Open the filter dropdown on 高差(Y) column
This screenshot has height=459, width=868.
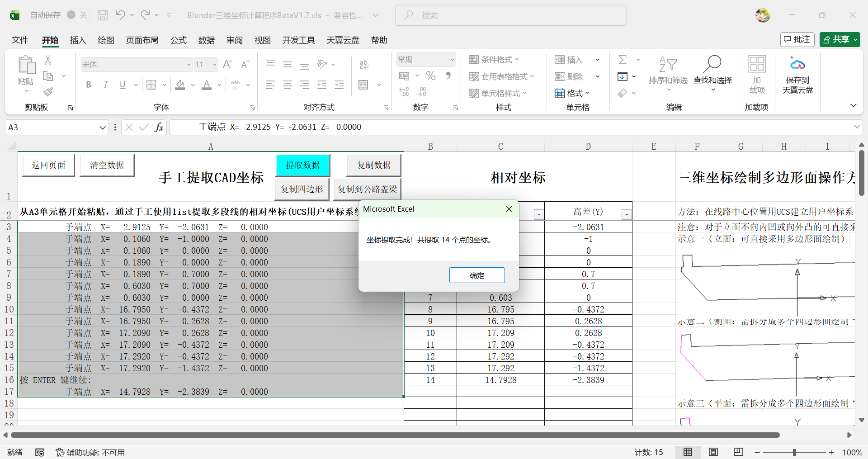626,214
